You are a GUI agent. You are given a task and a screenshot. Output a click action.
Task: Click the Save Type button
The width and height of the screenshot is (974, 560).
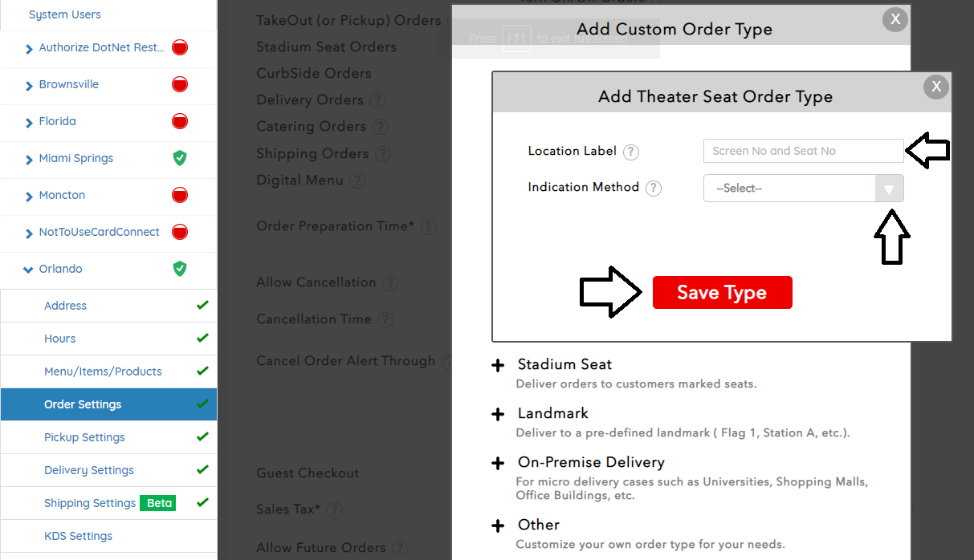point(722,293)
